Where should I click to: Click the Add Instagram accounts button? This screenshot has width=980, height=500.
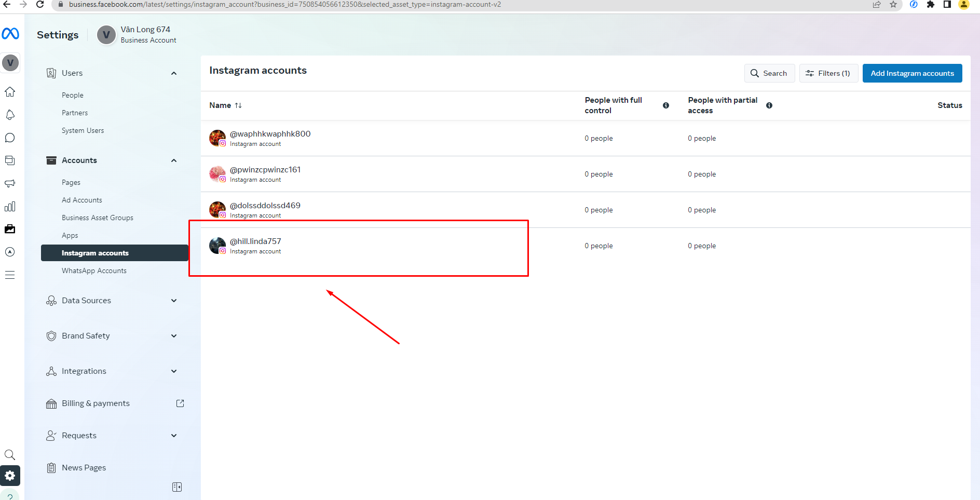coord(912,73)
